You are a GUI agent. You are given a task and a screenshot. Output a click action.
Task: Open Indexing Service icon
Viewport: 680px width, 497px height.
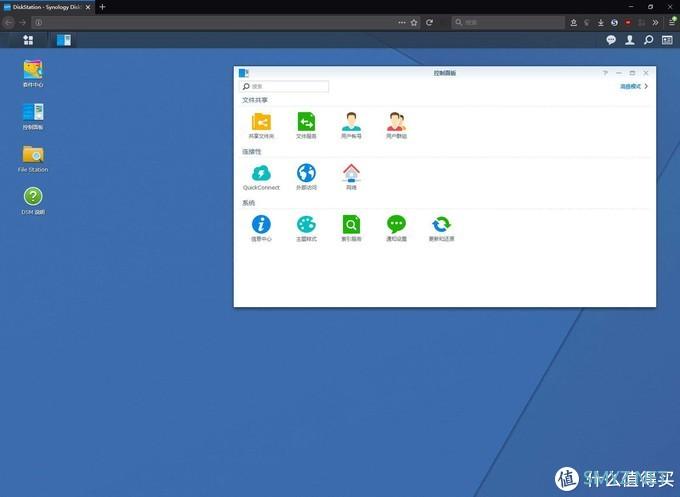(351, 228)
